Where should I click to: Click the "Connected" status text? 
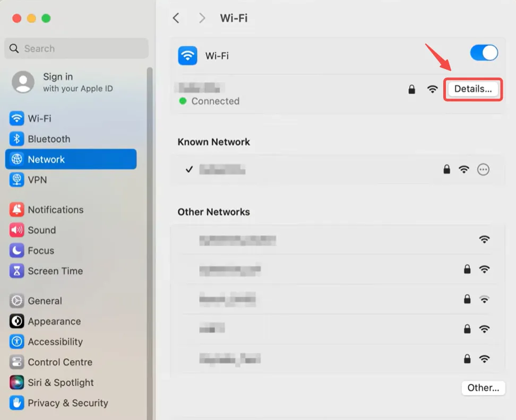[215, 101]
